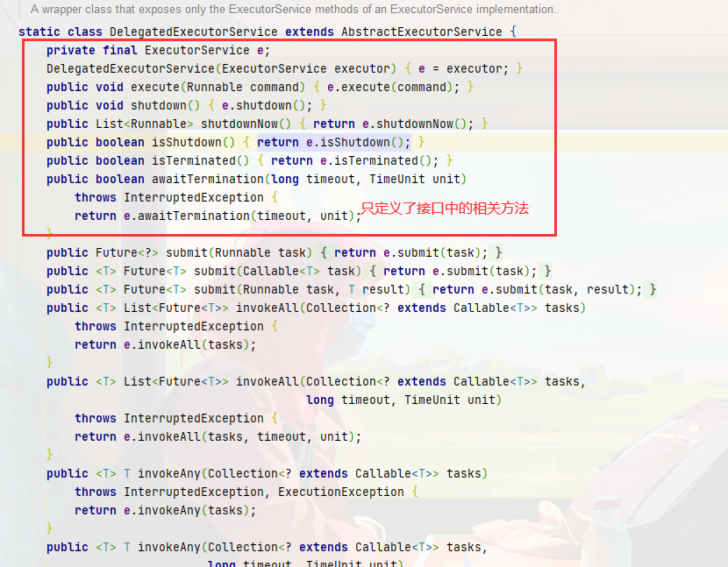The image size is (728, 567).
Task: Click 'throws InterruptedException, ExecutionException' clause
Action: (239, 492)
